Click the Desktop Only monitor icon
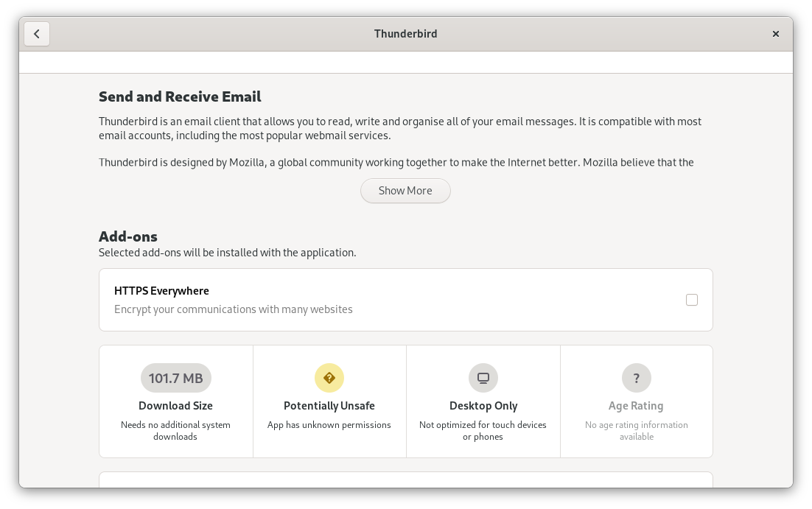812x509 pixels. [483, 378]
